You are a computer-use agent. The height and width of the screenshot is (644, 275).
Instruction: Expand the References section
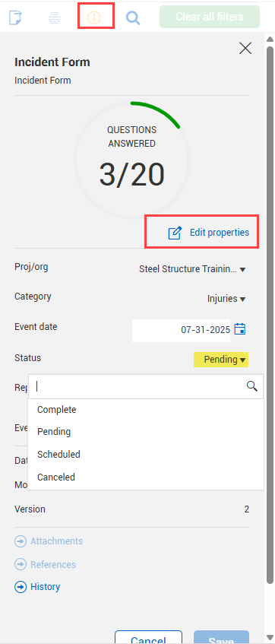point(45,565)
